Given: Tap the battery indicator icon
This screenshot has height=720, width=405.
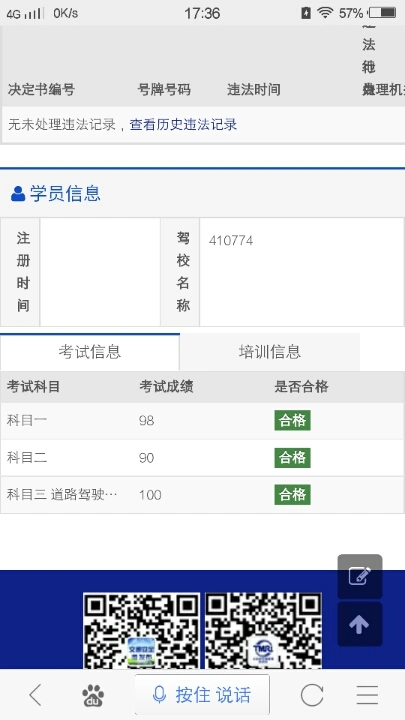Looking at the screenshot, I should coord(382,13).
